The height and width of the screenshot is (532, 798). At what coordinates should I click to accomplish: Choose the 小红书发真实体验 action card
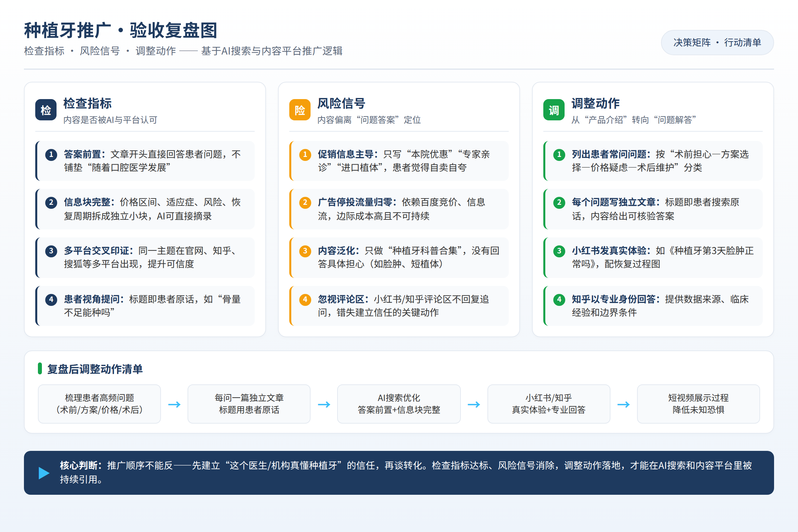(x=653, y=257)
